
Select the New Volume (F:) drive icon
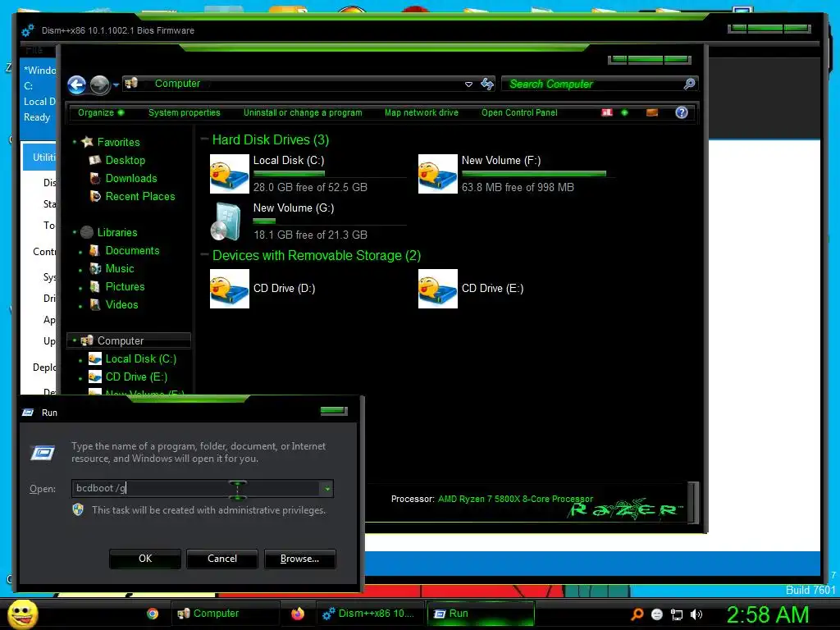(x=438, y=174)
